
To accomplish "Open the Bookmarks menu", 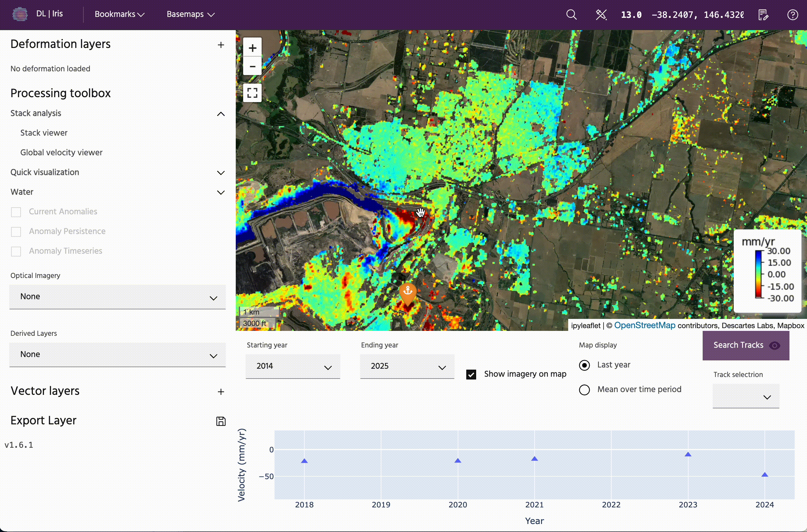I will click(119, 14).
